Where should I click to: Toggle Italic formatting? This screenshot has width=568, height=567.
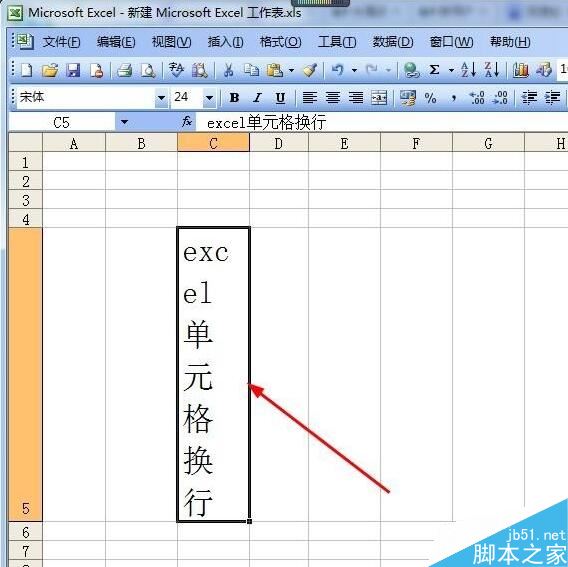(x=257, y=97)
